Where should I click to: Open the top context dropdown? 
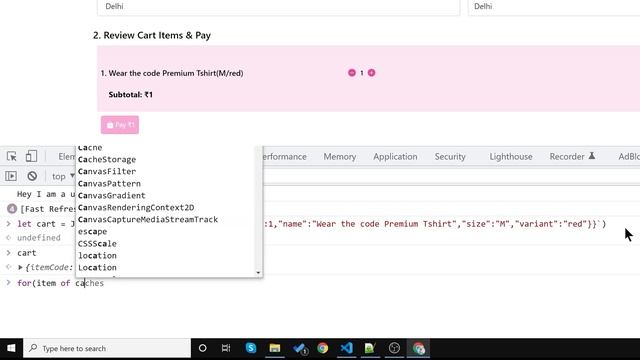click(x=63, y=176)
